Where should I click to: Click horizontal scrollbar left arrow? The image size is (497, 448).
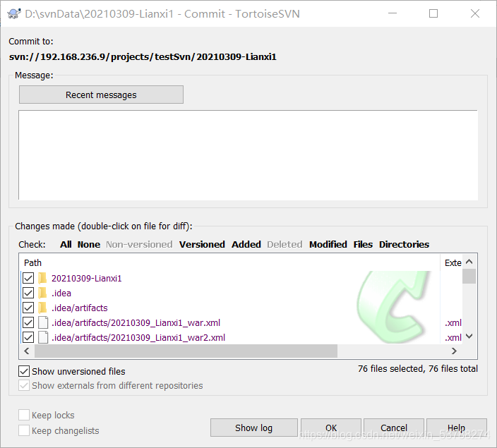click(x=27, y=351)
